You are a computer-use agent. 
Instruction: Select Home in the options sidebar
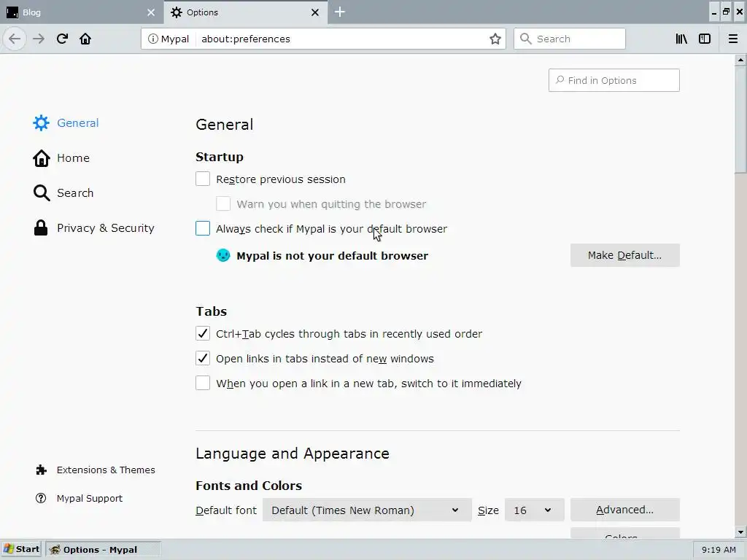(x=73, y=158)
